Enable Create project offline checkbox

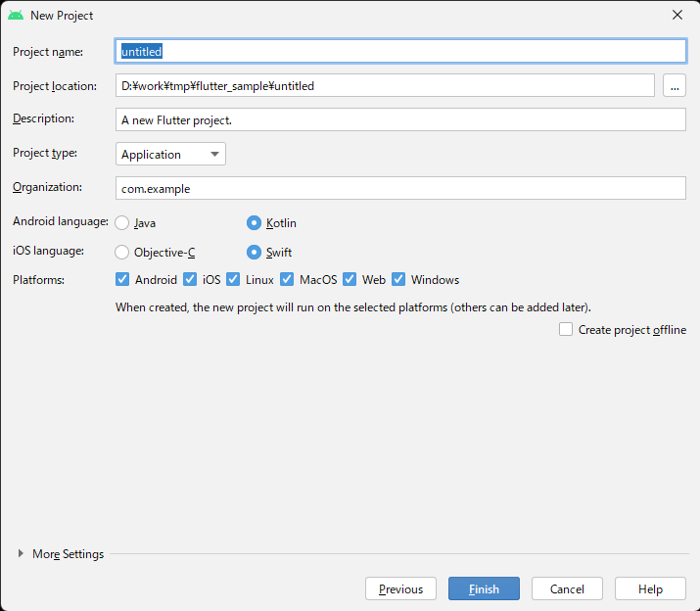566,330
